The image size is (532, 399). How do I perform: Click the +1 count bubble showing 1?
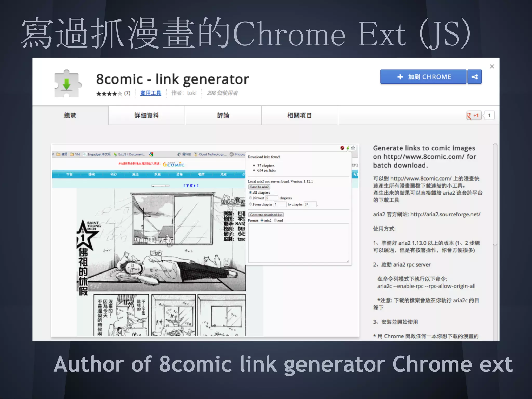tap(489, 115)
